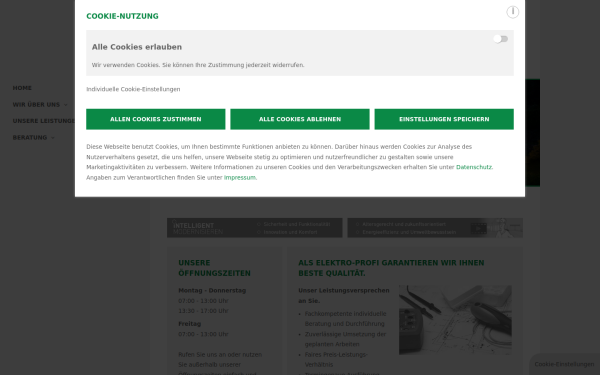Open Cookie-Einstellungen tab at bottom right

point(564,364)
